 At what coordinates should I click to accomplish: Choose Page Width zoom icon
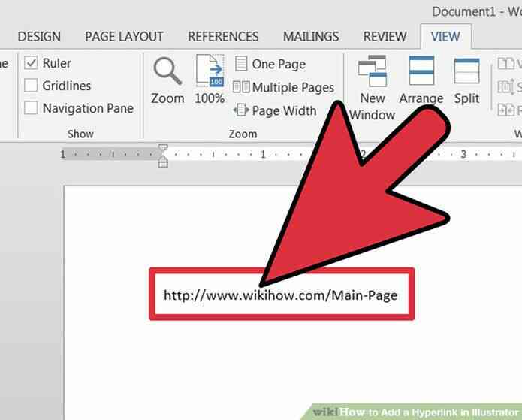click(x=241, y=110)
